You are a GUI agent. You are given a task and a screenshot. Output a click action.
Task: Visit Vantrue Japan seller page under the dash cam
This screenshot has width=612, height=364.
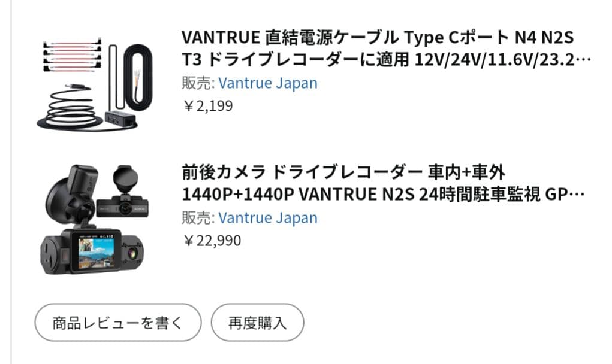(x=268, y=218)
